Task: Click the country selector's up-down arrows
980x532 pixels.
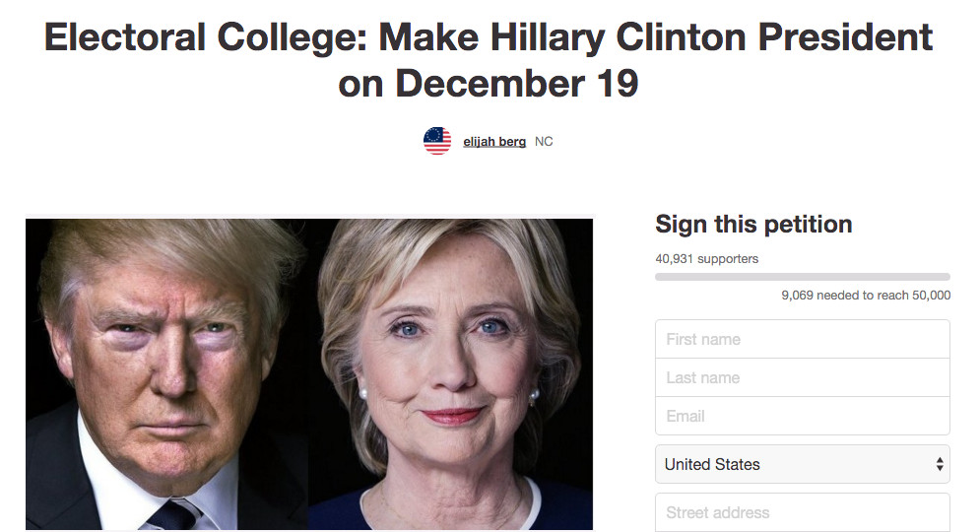Action: point(940,464)
